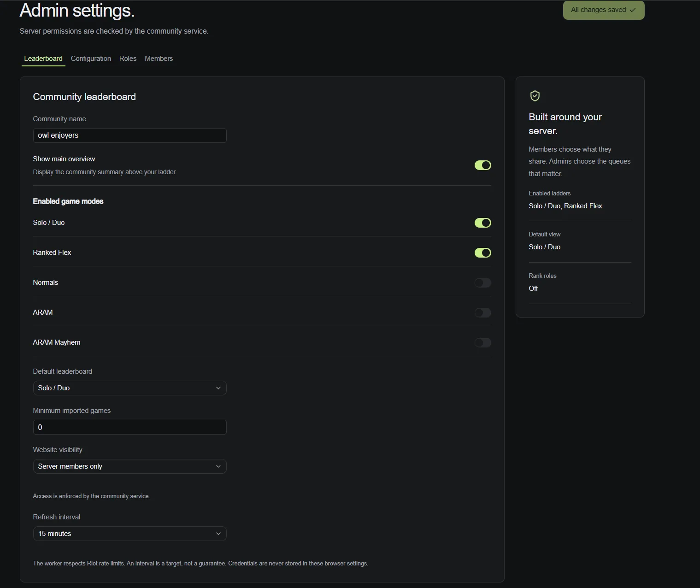Disable the Solo / Duo game mode
Viewport: 700px width, 588px height.
pos(482,223)
